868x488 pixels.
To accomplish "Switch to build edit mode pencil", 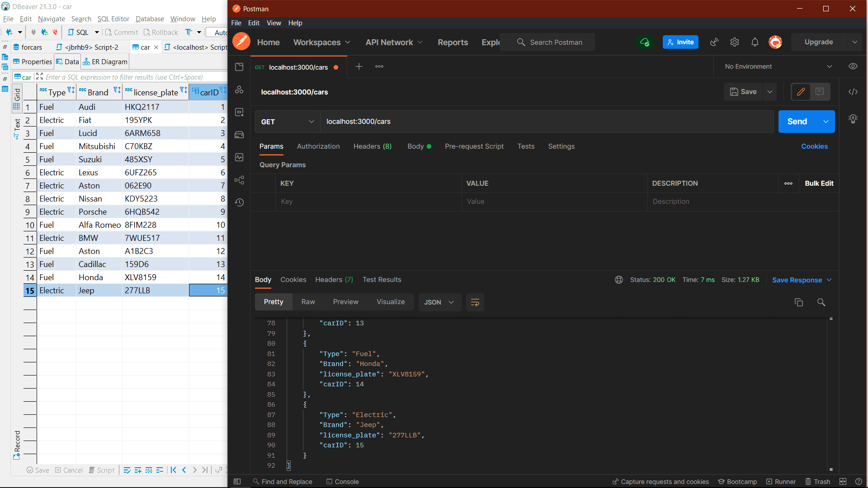I will tap(801, 92).
